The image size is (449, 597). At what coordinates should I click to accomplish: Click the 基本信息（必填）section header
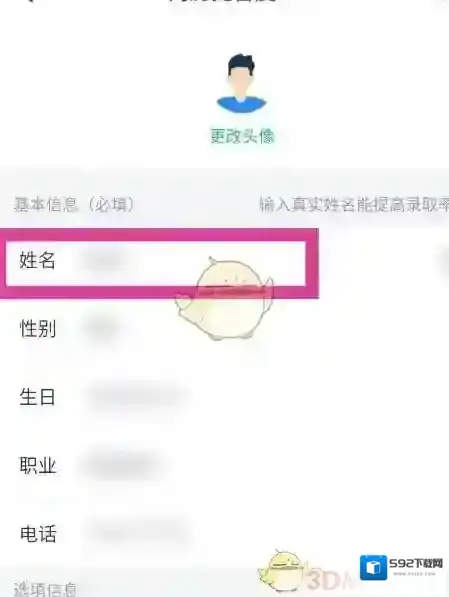point(74,204)
